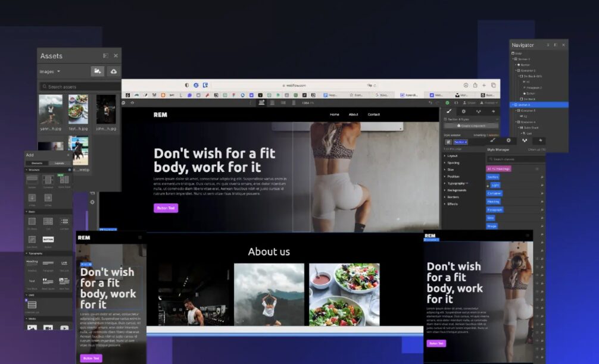Expand the Typography style section

click(456, 183)
